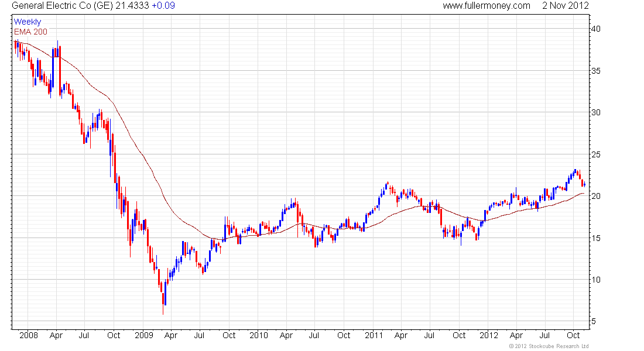Click the 'Oct' label before 2009

pyautogui.click(x=114, y=335)
